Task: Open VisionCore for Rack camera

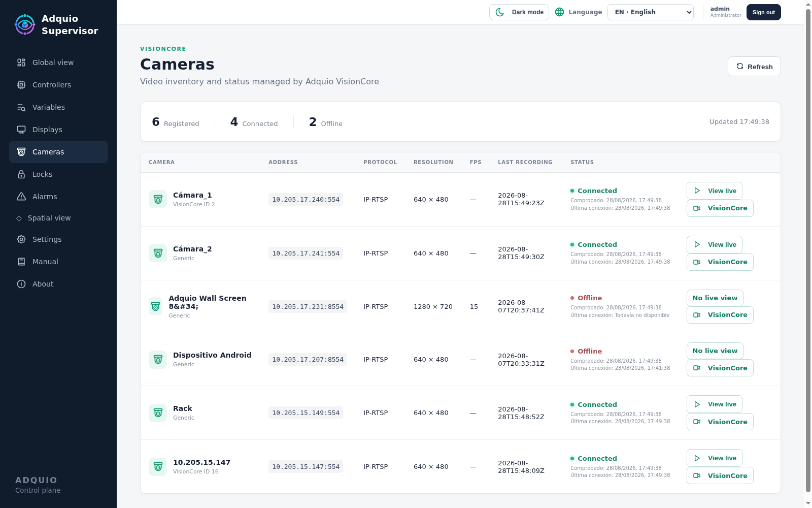Action: click(x=720, y=422)
